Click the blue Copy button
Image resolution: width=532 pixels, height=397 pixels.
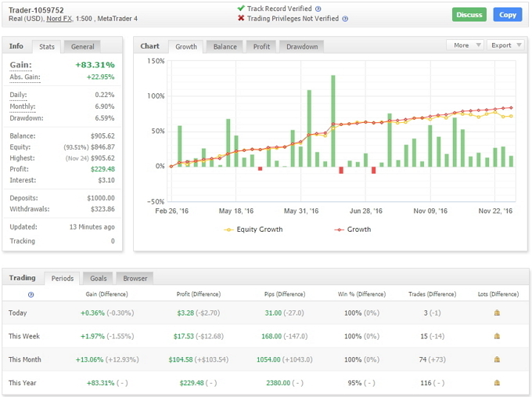(508, 15)
